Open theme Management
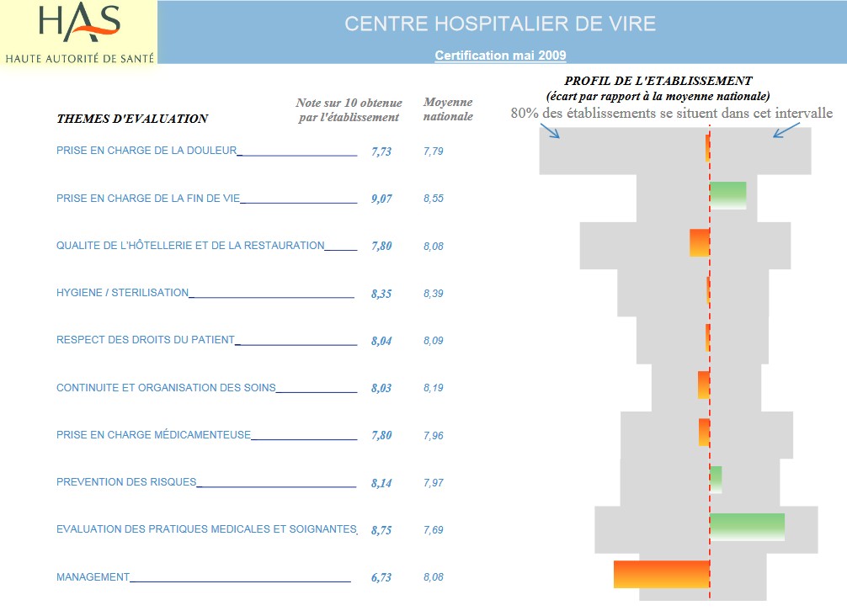This screenshot has width=847, height=616. pos(93,577)
